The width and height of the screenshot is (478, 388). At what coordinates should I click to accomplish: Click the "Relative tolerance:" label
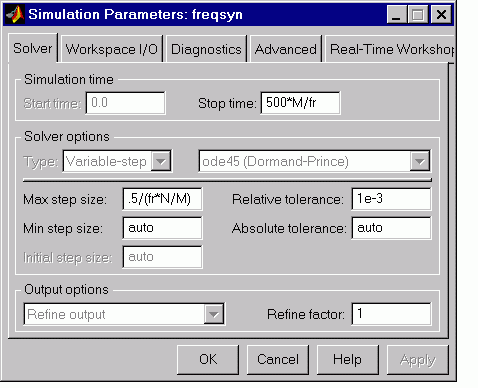click(288, 199)
